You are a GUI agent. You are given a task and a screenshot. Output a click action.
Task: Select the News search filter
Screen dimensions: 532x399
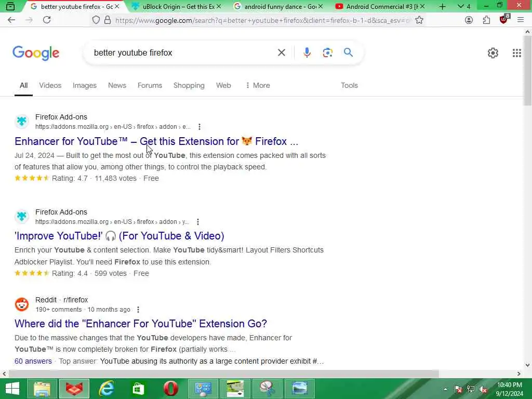pyautogui.click(x=117, y=86)
